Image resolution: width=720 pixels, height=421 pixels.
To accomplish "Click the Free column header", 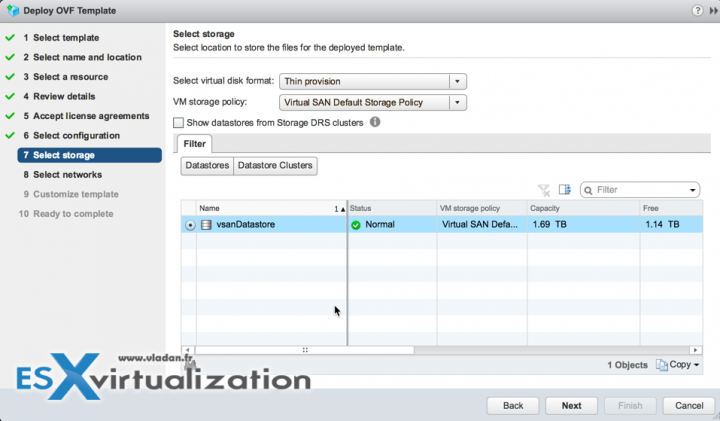I will coord(671,208).
